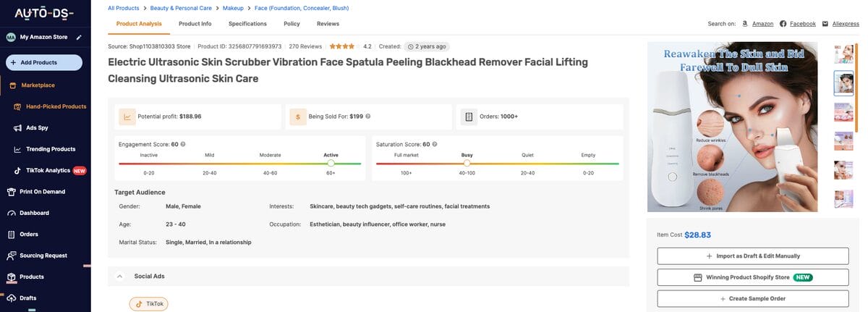The width and height of the screenshot is (868, 312).
Task: Switch to the Policy tab
Action: pyautogui.click(x=292, y=24)
